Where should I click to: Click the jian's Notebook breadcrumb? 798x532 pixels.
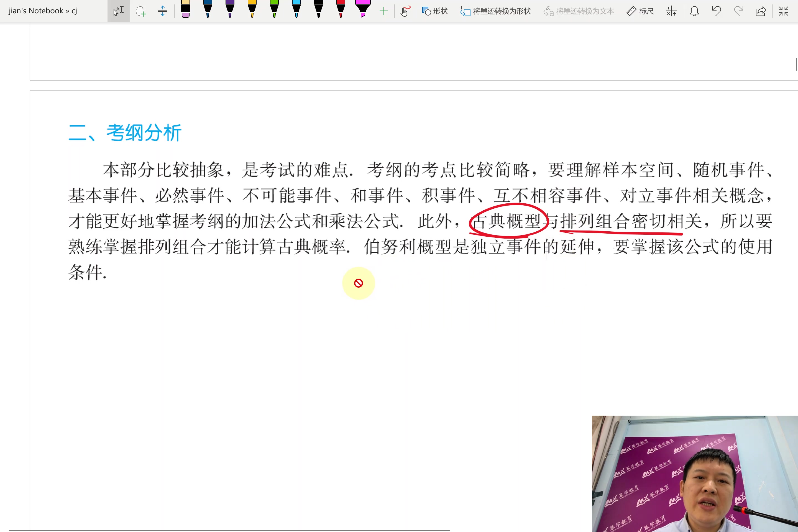[x=36, y=11]
